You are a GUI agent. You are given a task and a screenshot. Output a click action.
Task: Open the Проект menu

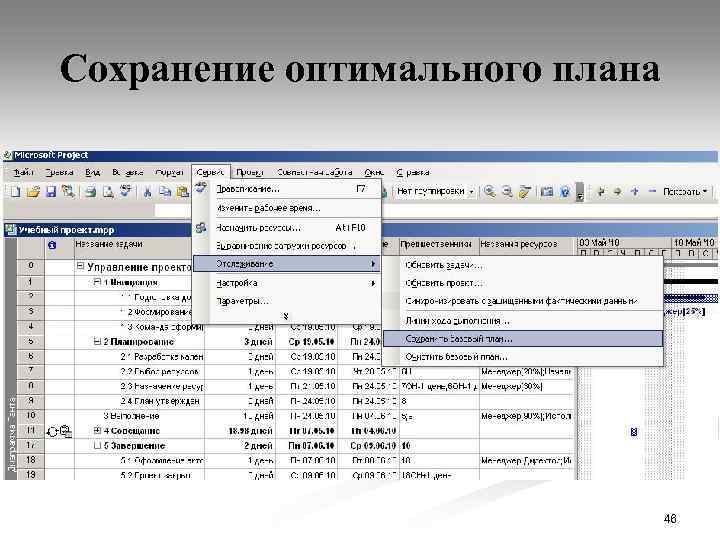tap(249, 173)
